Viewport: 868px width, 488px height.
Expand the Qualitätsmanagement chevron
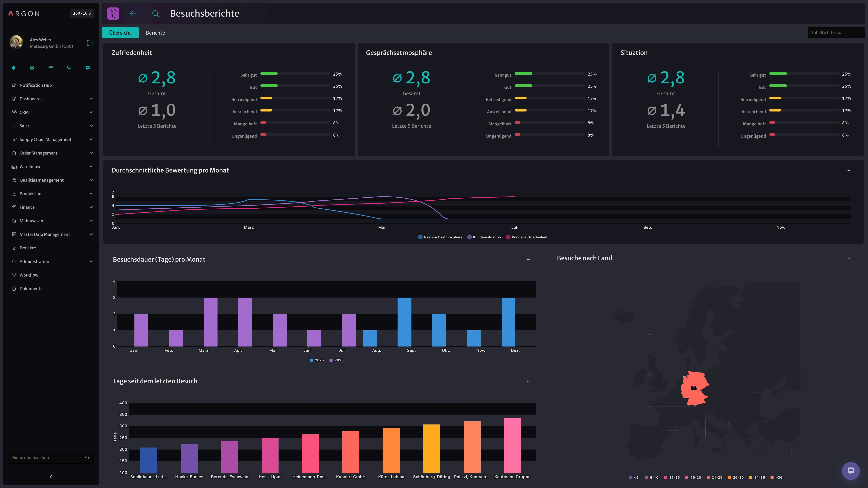91,180
